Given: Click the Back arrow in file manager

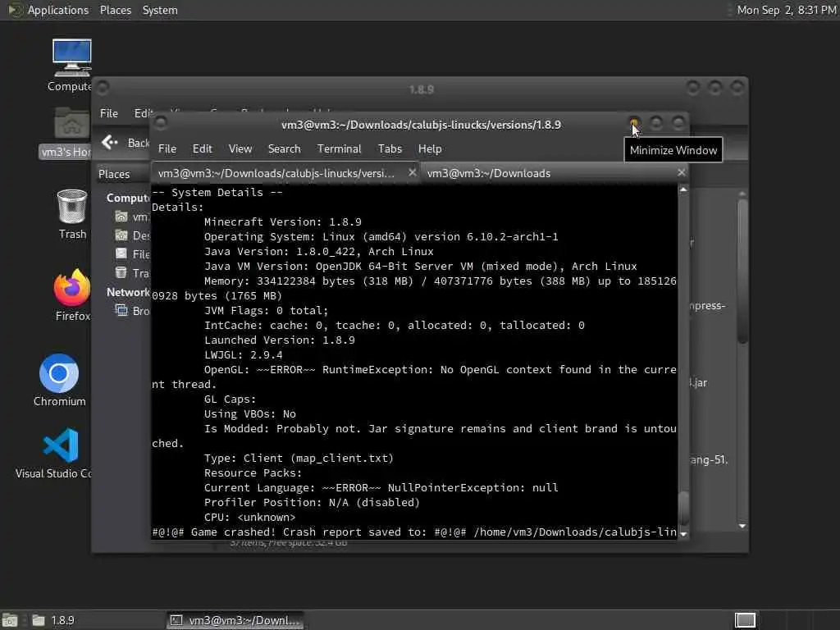Looking at the screenshot, I should click(110, 142).
